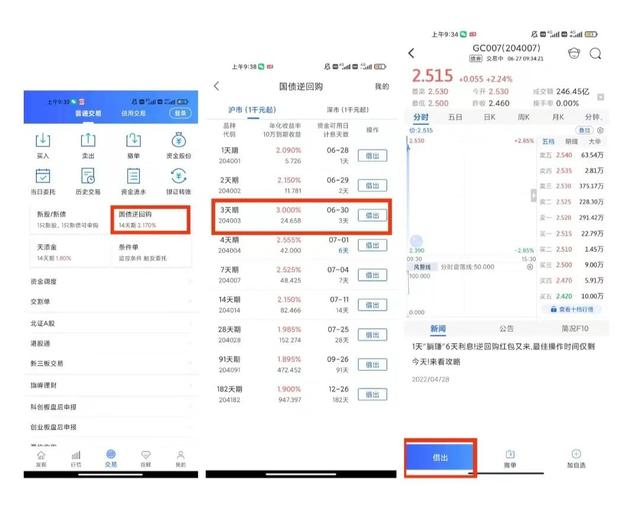This screenshot has height=513, width=640.
Task: Open the gear icon beside 分时冲策线 indicator
Action: point(530,267)
